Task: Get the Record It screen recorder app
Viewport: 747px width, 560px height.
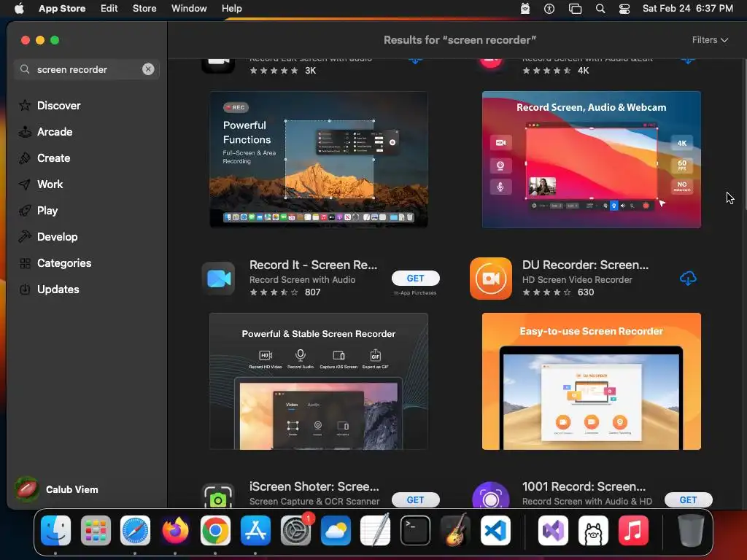Action: 415,278
